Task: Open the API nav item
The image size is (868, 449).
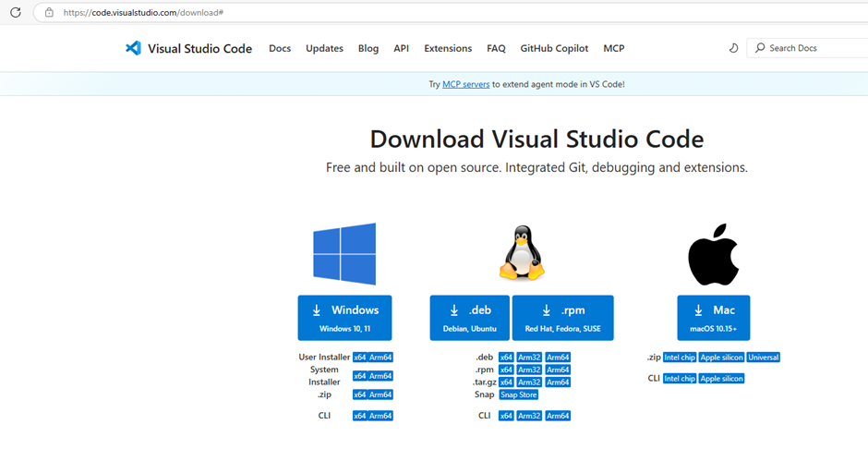Action: (402, 48)
